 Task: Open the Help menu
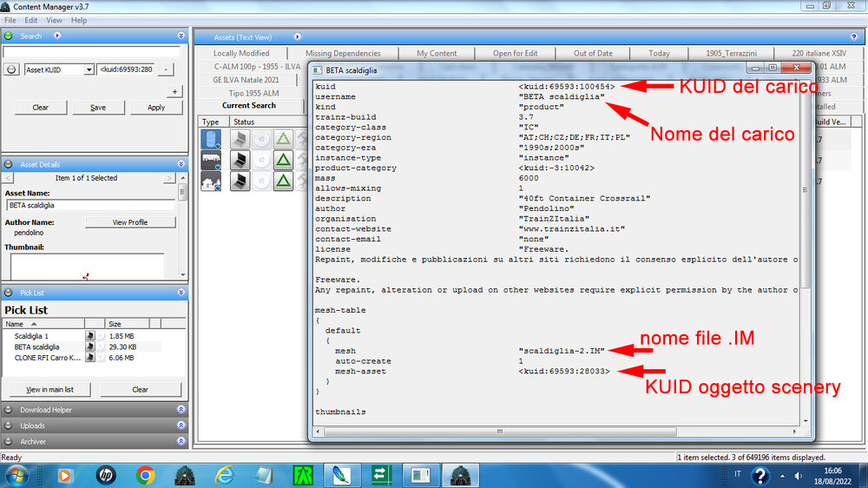(x=79, y=21)
